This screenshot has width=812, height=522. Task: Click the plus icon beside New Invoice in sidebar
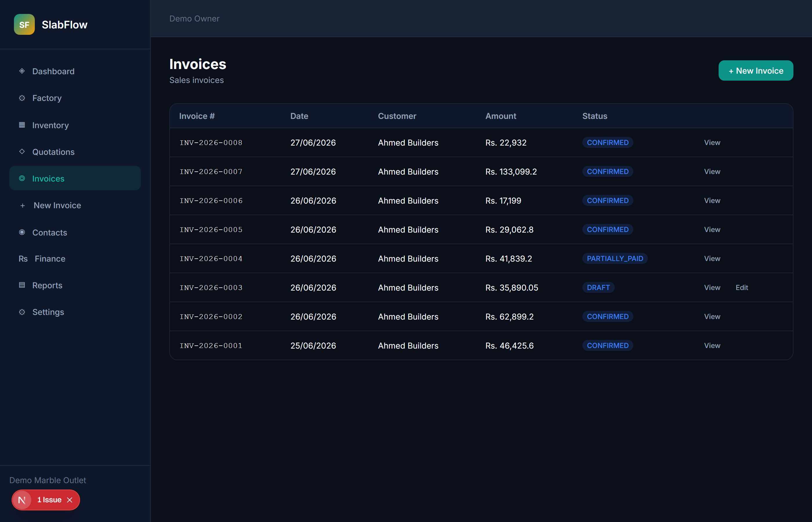tap(23, 205)
